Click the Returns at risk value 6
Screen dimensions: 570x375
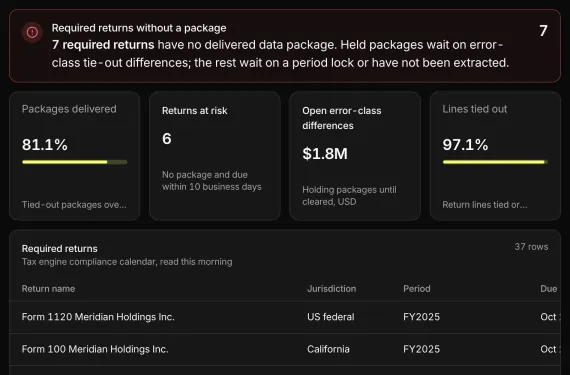pyautogui.click(x=167, y=139)
